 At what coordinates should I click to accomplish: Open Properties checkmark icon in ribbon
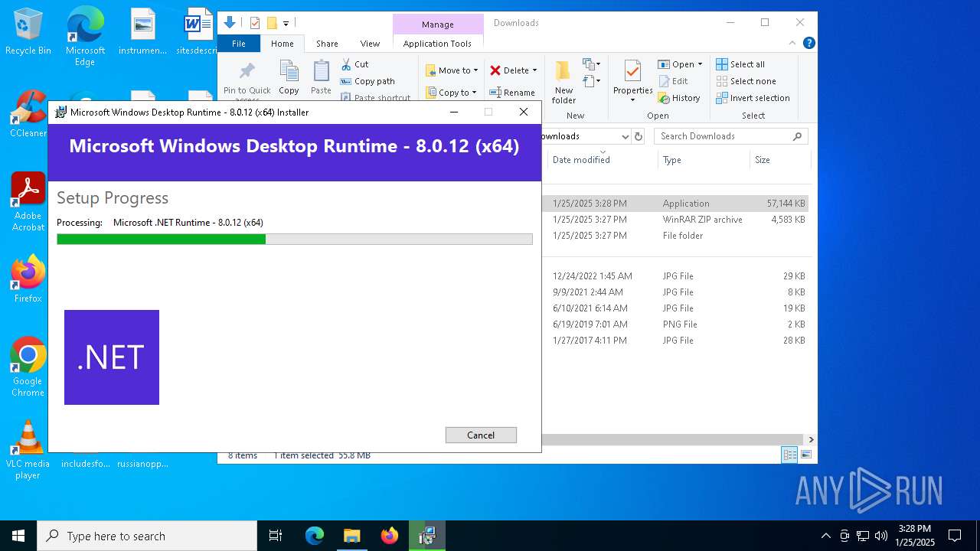[x=632, y=71]
